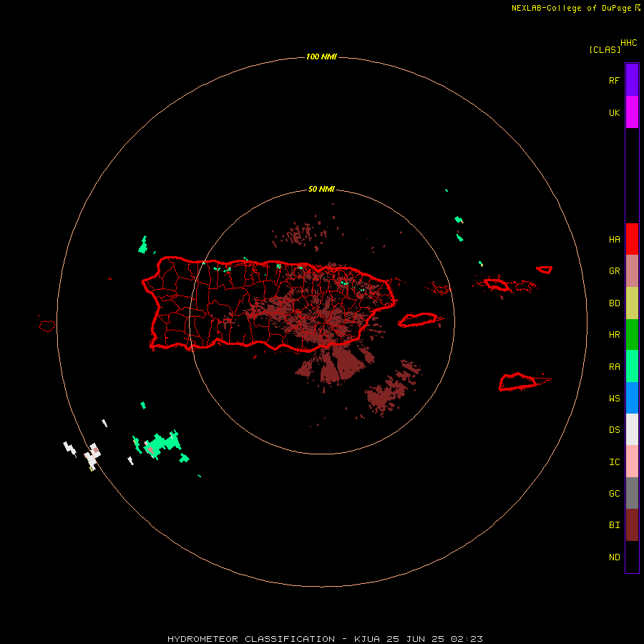This screenshot has width=644, height=644.
Task: Click the St. Croix island outline
Action: (518, 381)
